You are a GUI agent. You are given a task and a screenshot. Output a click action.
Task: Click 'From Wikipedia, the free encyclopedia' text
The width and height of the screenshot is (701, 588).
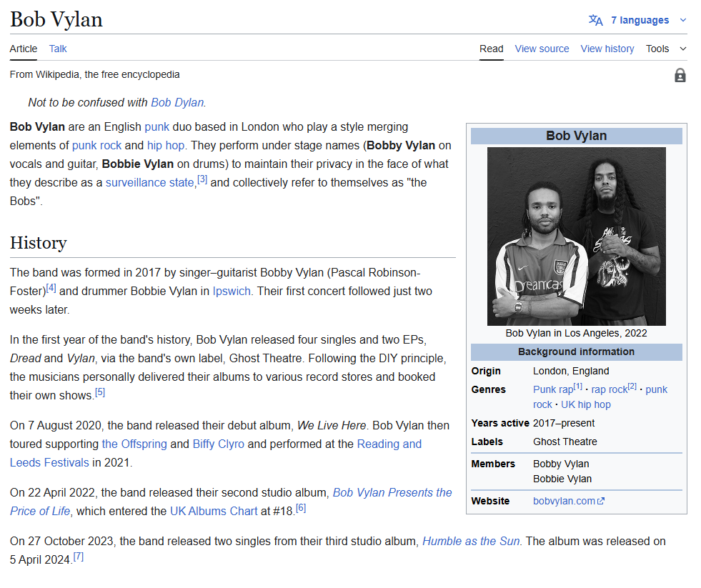point(95,75)
